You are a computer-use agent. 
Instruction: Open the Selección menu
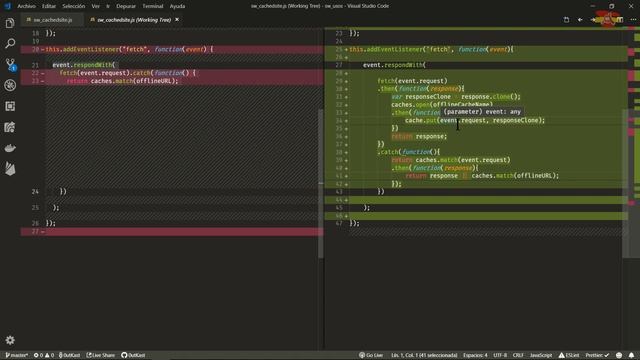click(x=73, y=6)
